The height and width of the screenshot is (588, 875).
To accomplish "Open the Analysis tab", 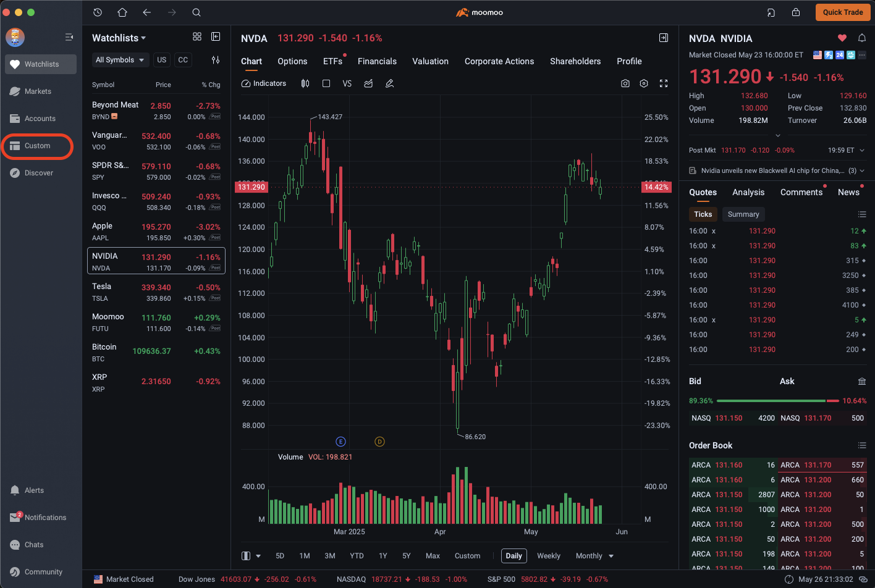I will (x=748, y=192).
